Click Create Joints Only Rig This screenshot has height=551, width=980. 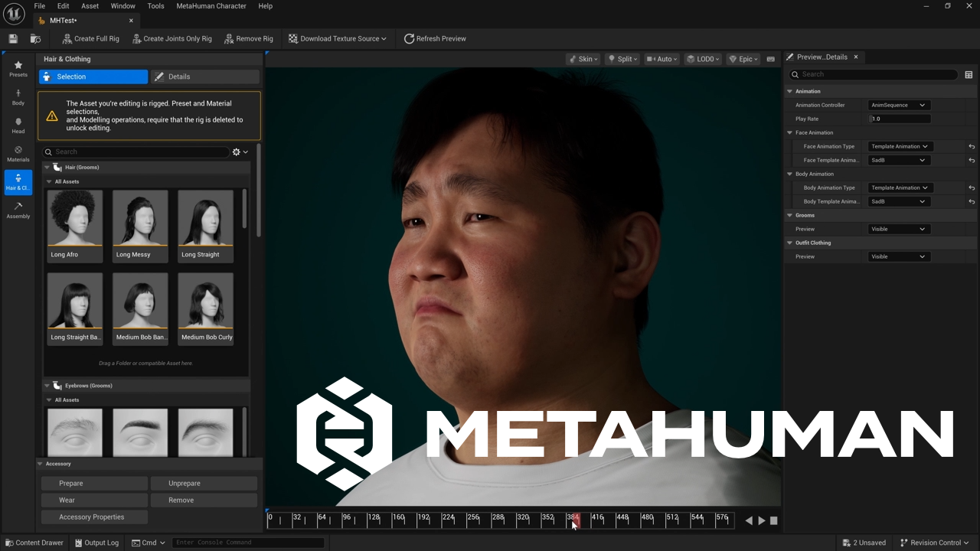[172, 38]
